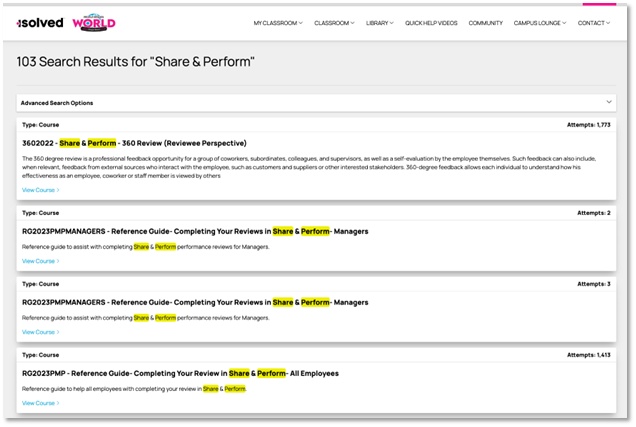Click the isolved logo

40,23
